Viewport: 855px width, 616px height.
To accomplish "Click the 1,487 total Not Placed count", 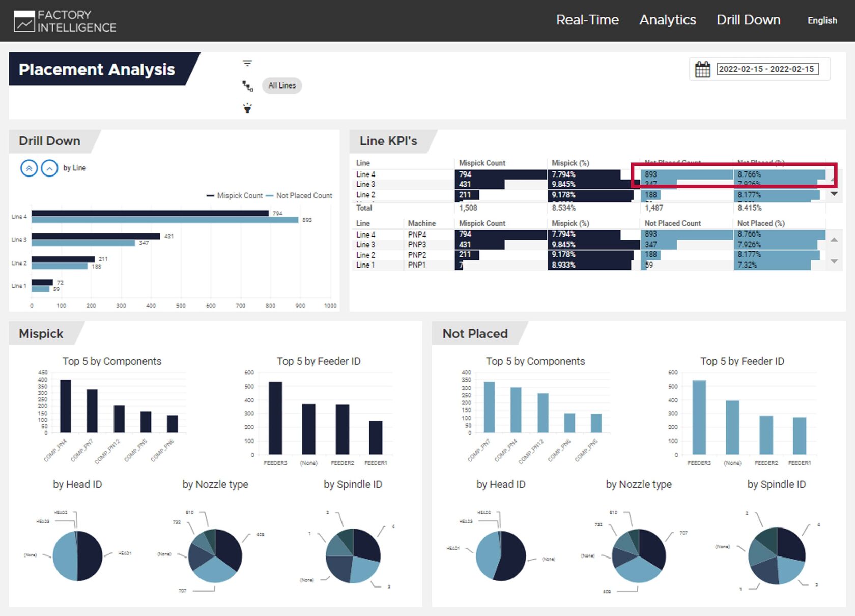I will click(x=654, y=208).
